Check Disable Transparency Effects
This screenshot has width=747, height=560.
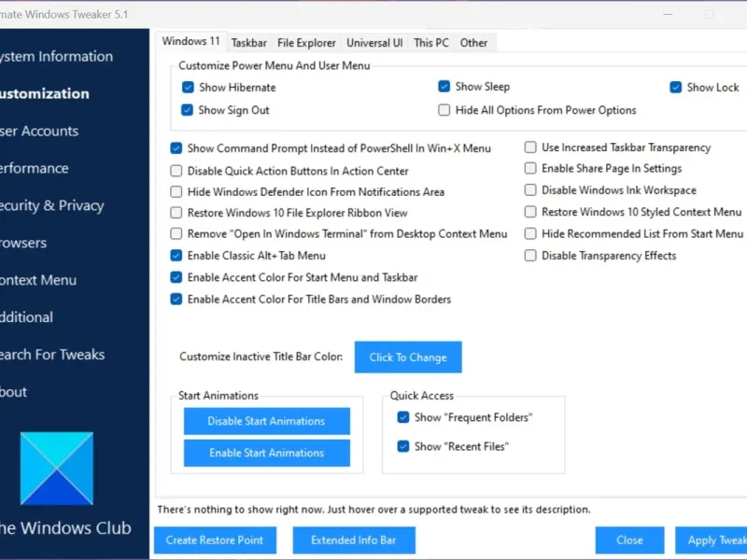(530, 255)
